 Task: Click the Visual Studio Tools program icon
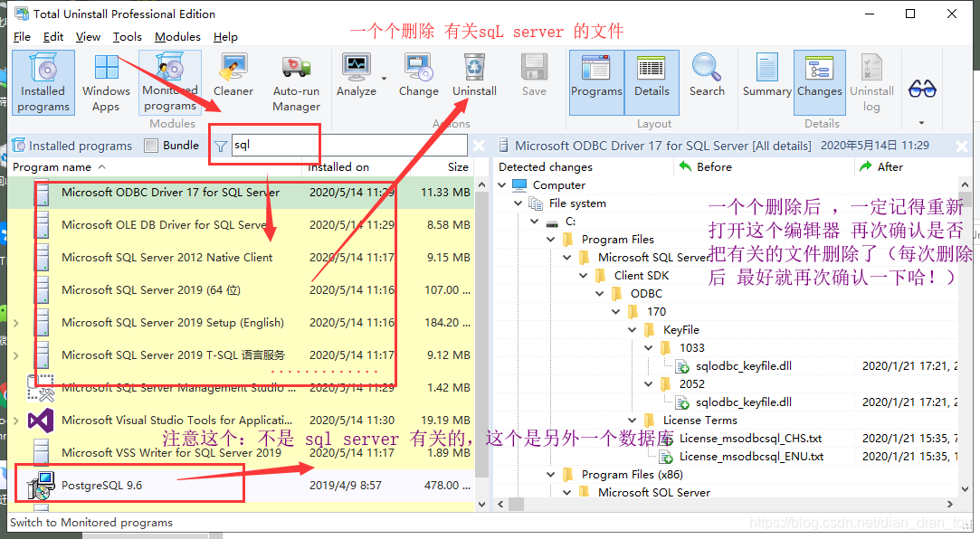[x=41, y=421]
